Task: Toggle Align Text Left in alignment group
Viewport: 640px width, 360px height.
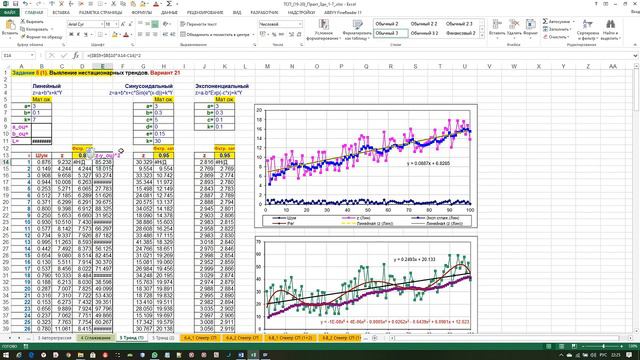Action: 140,35
